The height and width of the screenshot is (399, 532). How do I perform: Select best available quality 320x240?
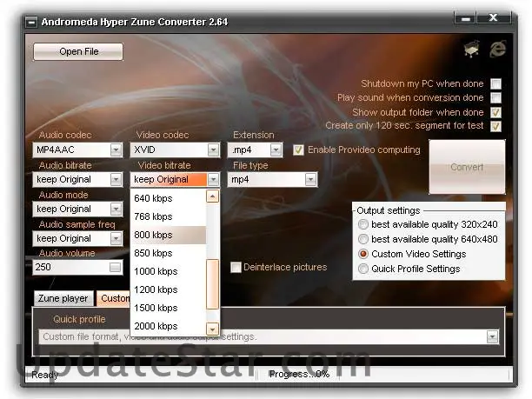[x=363, y=224]
